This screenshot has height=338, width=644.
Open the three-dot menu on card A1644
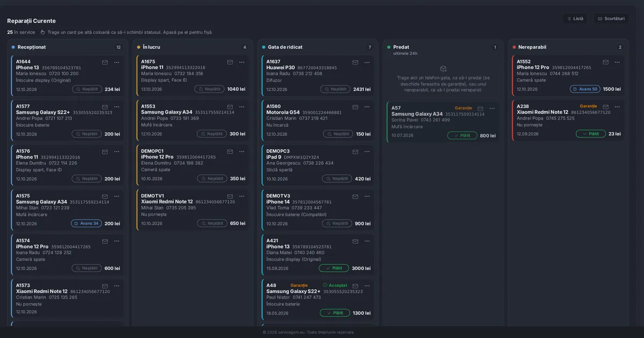[116, 62]
